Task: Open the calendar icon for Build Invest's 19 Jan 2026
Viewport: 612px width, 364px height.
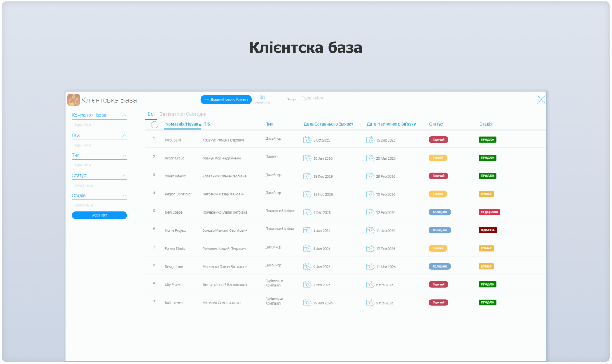Action: (x=307, y=302)
